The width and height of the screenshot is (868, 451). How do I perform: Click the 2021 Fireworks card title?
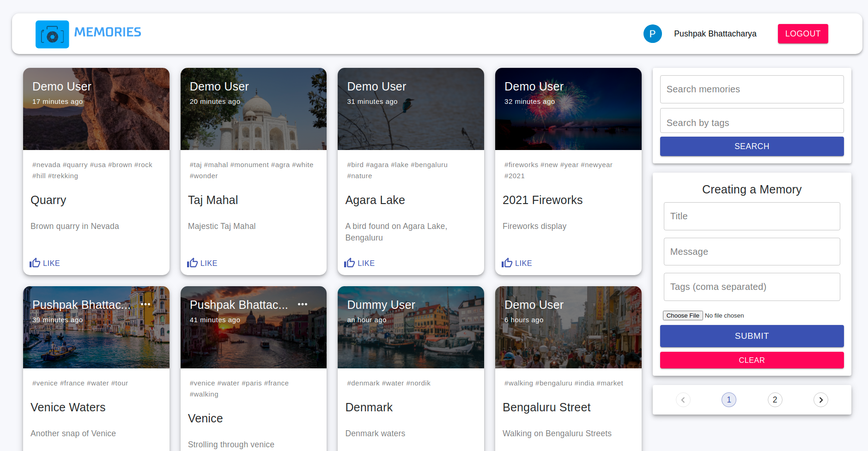click(543, 200)
